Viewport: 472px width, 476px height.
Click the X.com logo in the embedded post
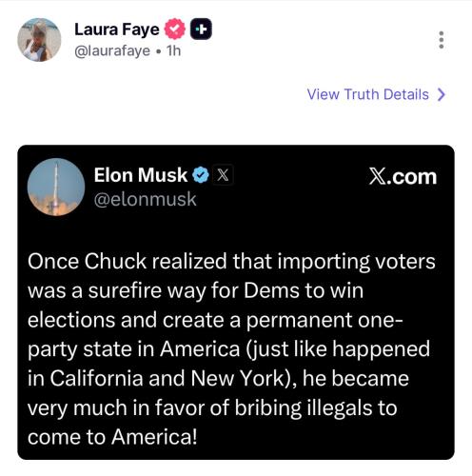[403, 176]
